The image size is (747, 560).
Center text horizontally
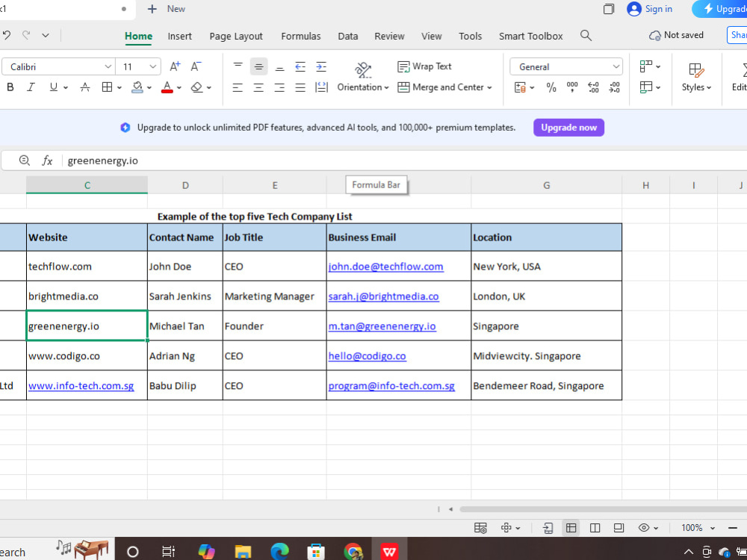coord(258,87)
